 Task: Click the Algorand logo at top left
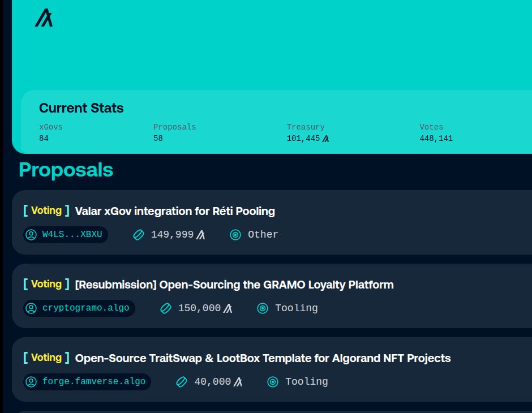[x=44, y=18]
